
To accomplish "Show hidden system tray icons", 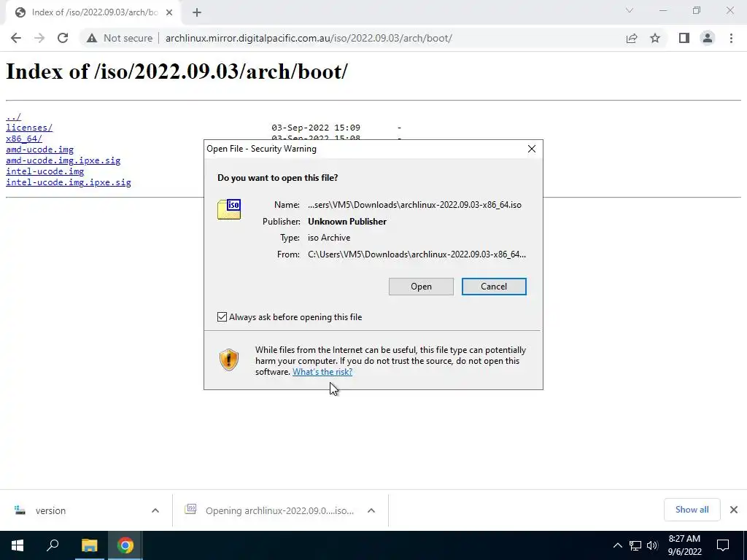I will [617, 545].
